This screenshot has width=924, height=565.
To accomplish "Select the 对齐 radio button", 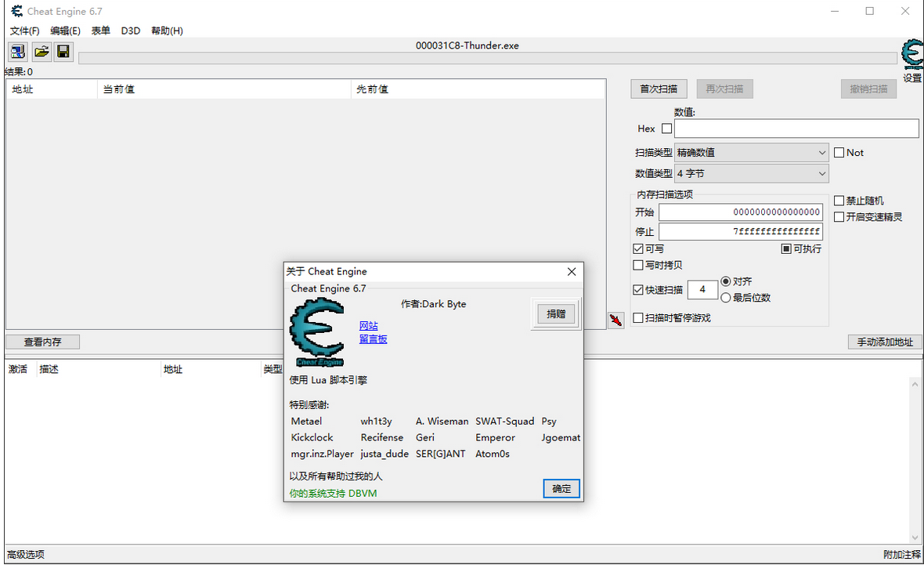I will [726, 281].
